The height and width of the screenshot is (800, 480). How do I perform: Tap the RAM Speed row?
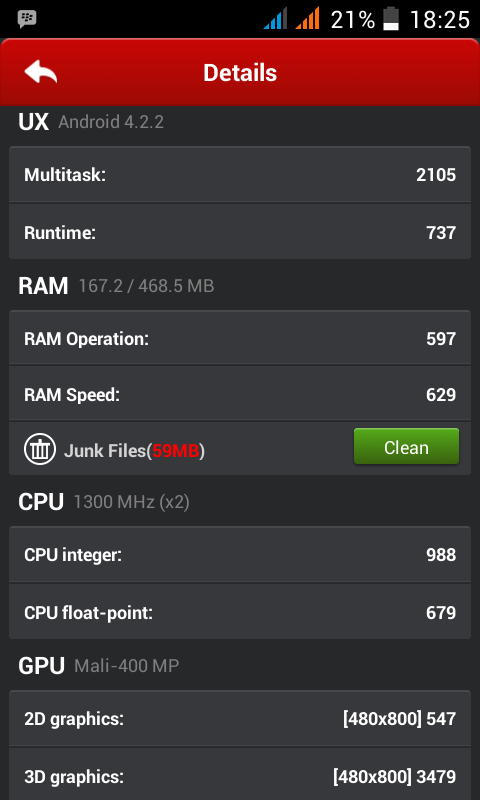pos(240,394)
